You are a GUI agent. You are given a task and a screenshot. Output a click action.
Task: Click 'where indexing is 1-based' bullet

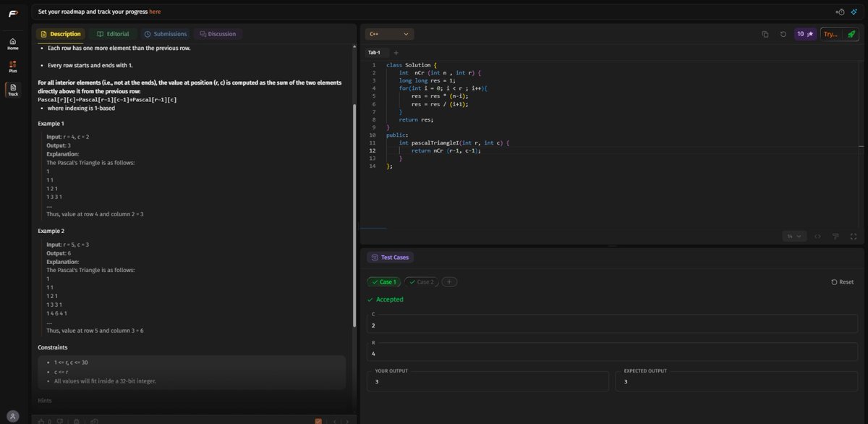pos(81,108)
